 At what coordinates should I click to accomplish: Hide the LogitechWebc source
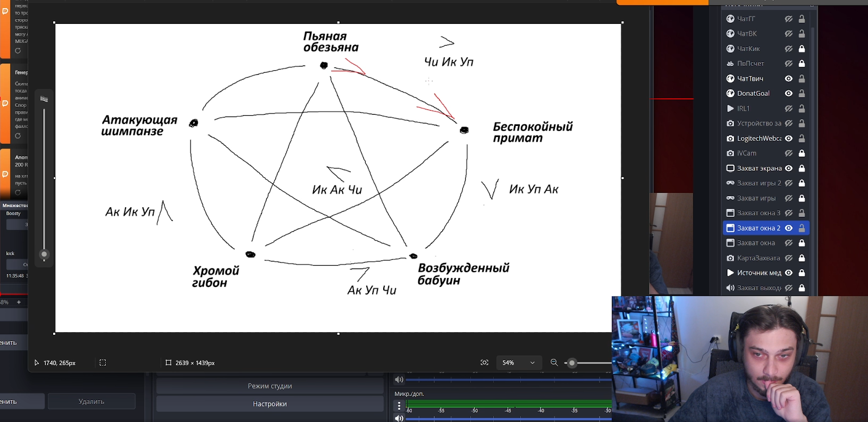coord(789,138)
